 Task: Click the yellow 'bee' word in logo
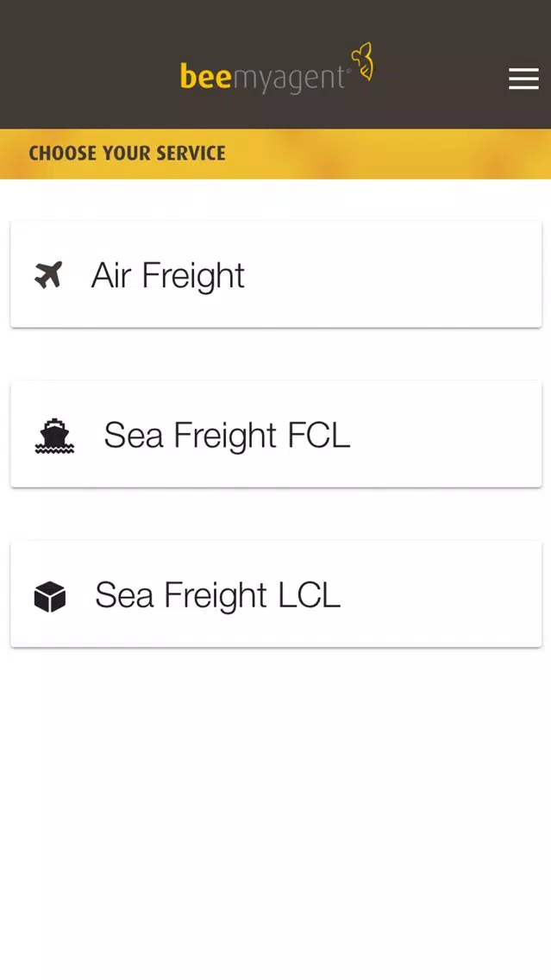pyautogui.click(x=206, y=76)
